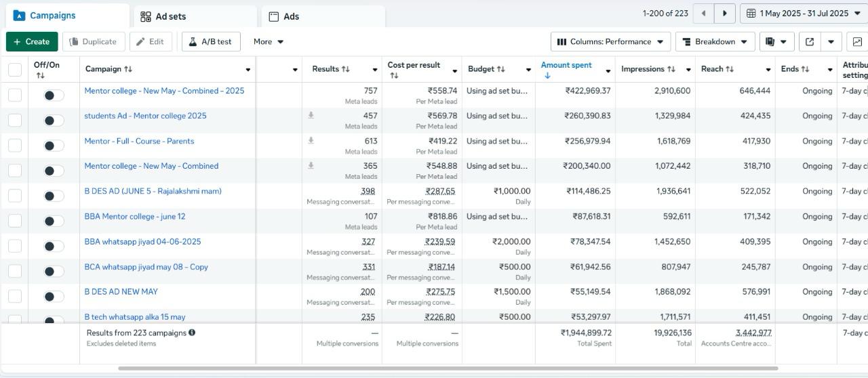Image resolution: width=868 pixels, height=378 pixels.
Task: Open Impressions column options arrow
Action: pyautogui.click(x=688, y=69)
